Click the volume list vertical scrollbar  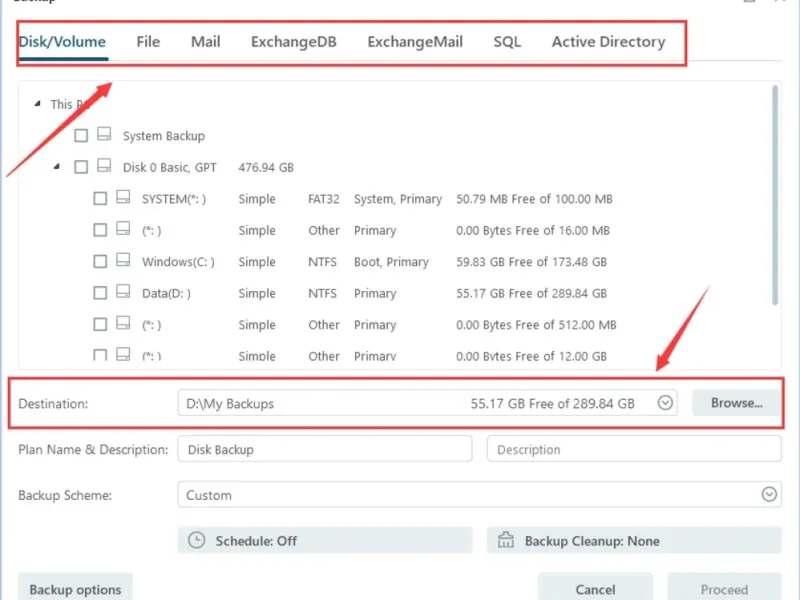[775, 195]
